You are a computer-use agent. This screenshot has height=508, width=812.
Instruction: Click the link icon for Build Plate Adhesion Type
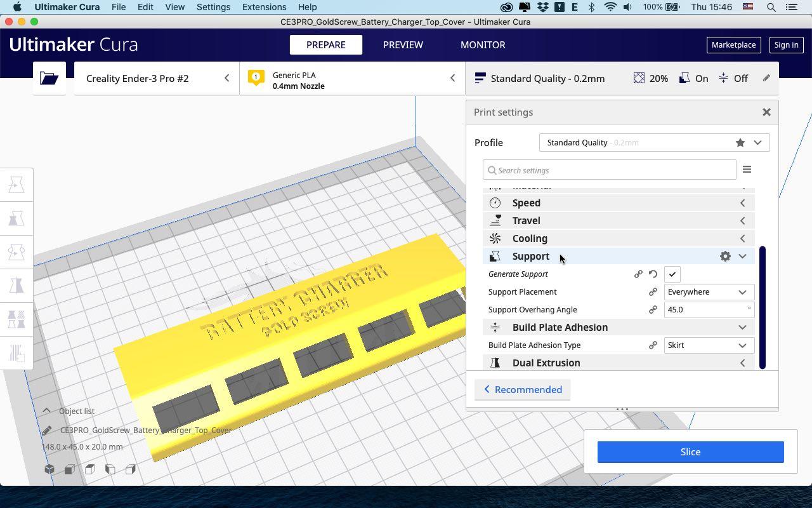pyautogui.click(x=653, y=345)
